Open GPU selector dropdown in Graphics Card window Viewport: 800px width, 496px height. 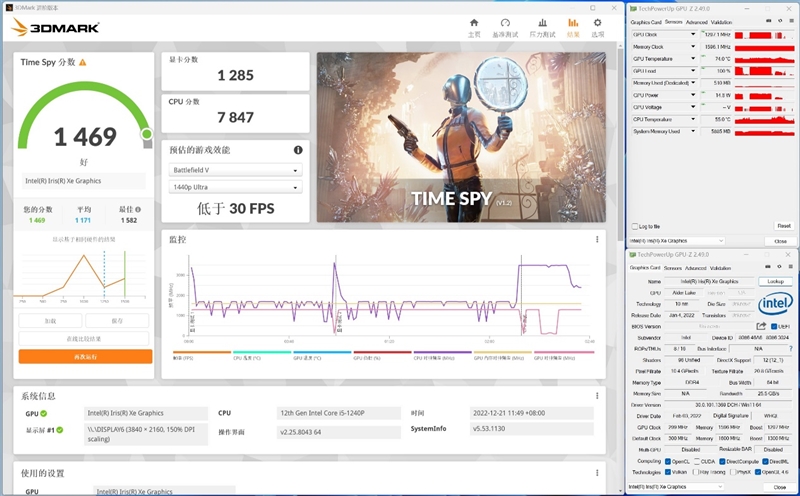click(676, 487)
